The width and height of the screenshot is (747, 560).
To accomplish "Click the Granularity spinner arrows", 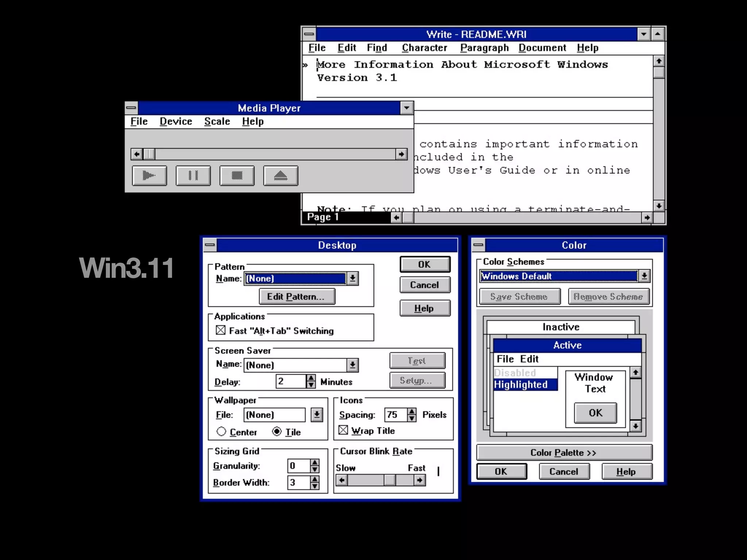I will tap(314, 466).
